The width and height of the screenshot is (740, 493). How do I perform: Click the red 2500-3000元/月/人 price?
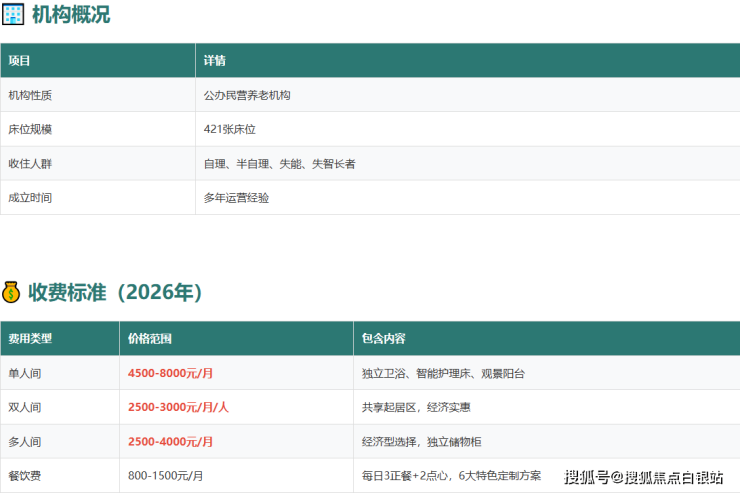point(179,407)
